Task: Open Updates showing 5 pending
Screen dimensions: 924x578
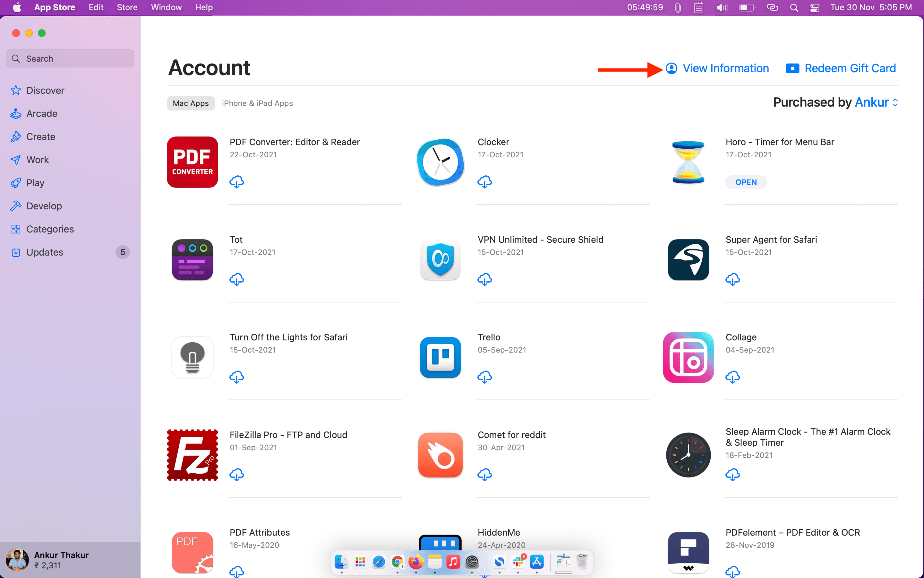Action: [x=70, y=252]
